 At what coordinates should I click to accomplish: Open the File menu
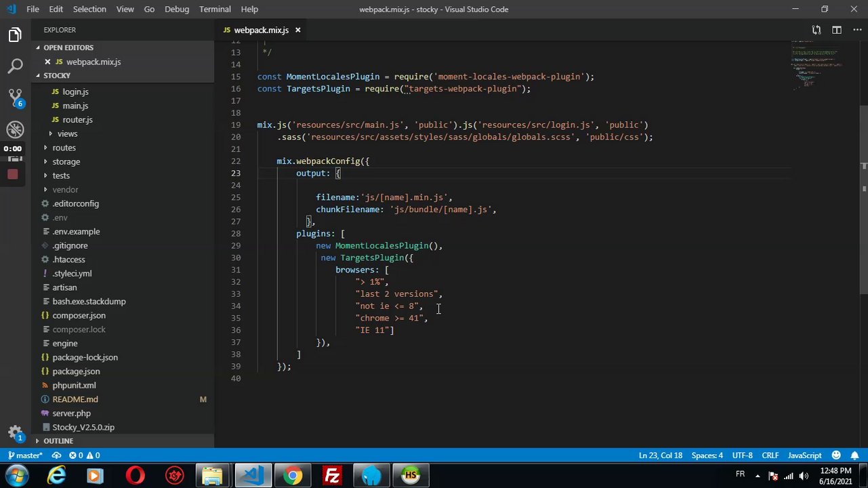pyautogui.click(x=33, y=9)
